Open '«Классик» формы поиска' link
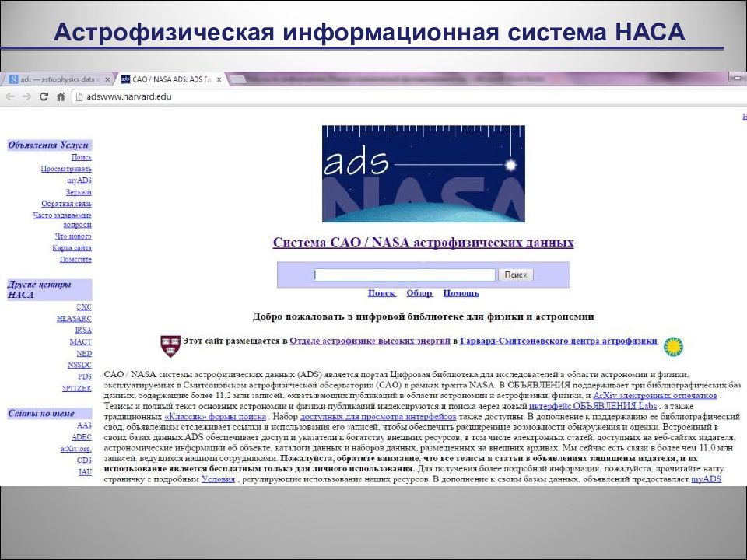 (215, 417)
